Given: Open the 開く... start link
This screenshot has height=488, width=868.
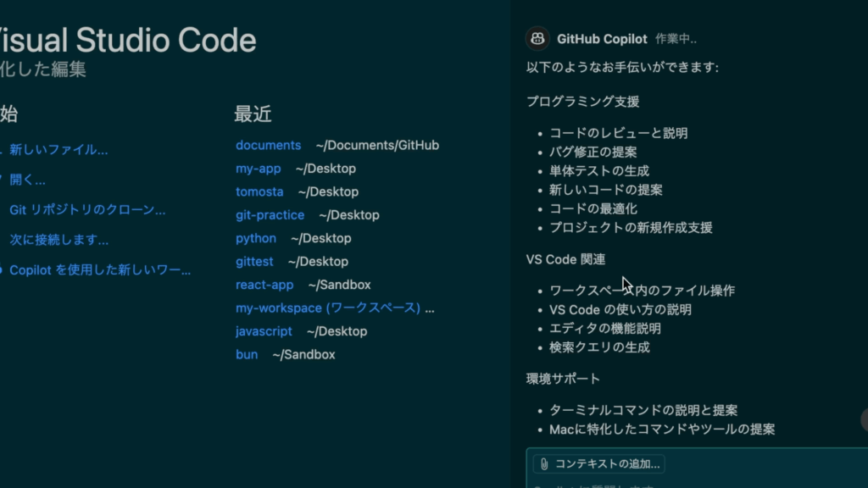Looking at the screenshot, I should (x=27, y=180).
